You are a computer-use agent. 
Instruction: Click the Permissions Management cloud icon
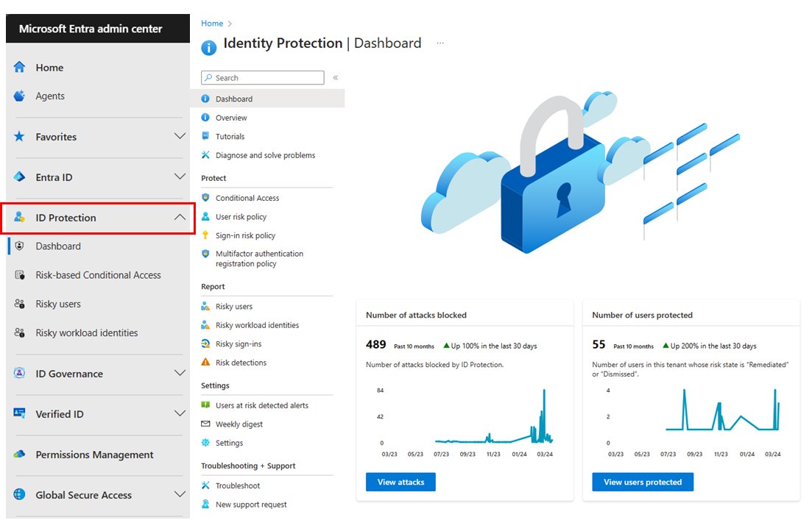point(19,454)
